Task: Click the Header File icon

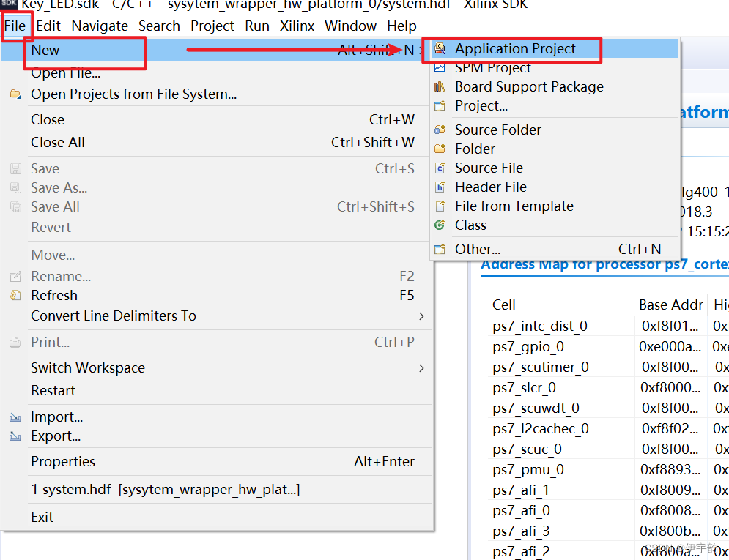Action: (440, 187)
